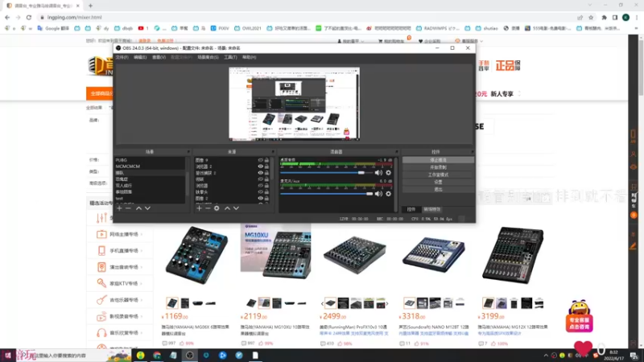Viewport: 644px width, 362px height.
Task: Toggle visibility of 图像 2 source
Action: pyautogui.click(x=260, y=198)
